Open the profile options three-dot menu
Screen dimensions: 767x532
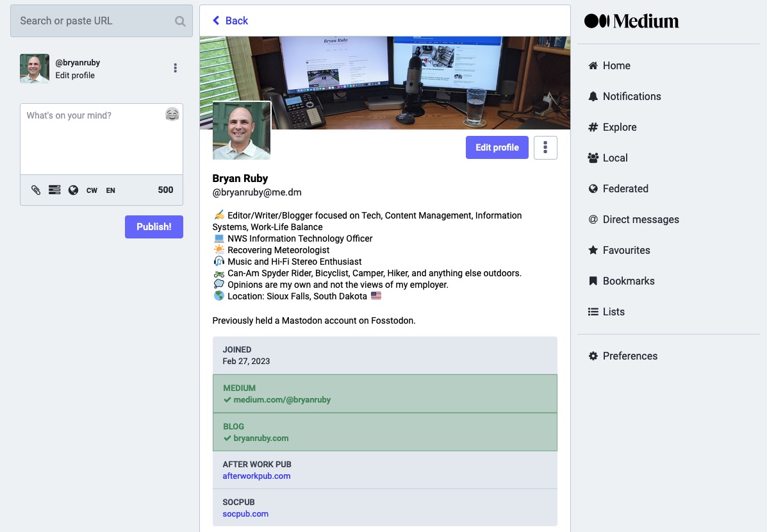[x=545, y=147]
